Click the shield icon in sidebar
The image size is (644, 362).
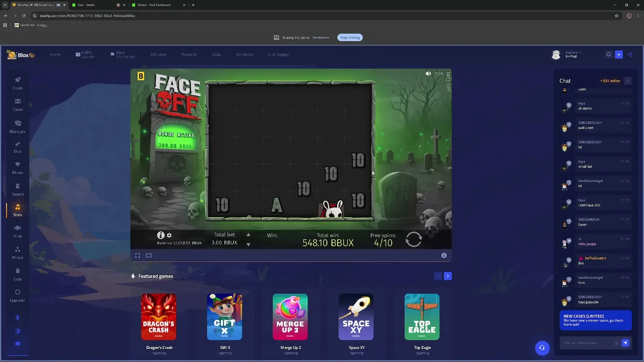coord(18,331)
